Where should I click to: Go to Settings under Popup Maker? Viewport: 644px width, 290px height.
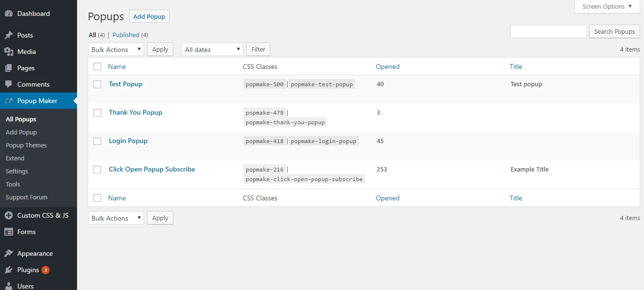coord(17,171)
